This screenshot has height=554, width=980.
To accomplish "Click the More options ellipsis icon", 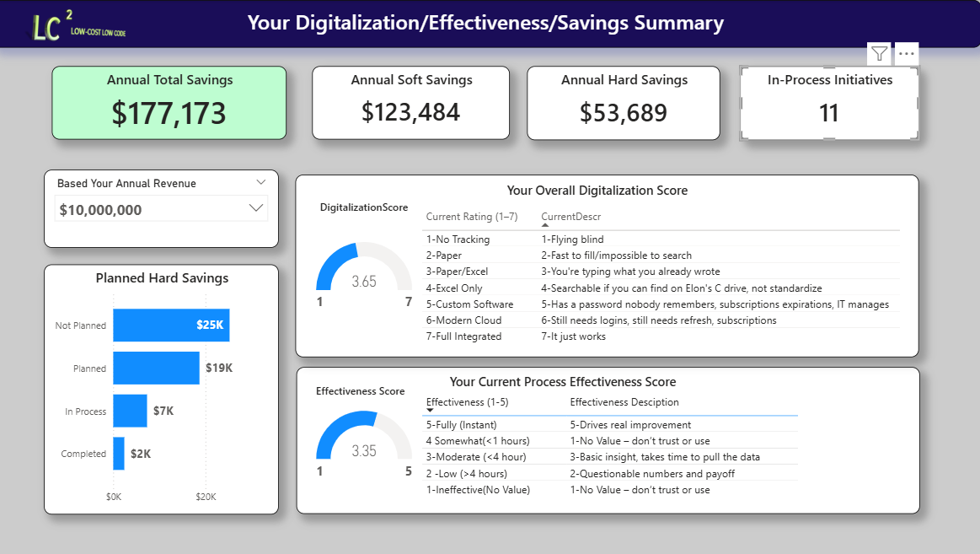I will tap(906, 53).
